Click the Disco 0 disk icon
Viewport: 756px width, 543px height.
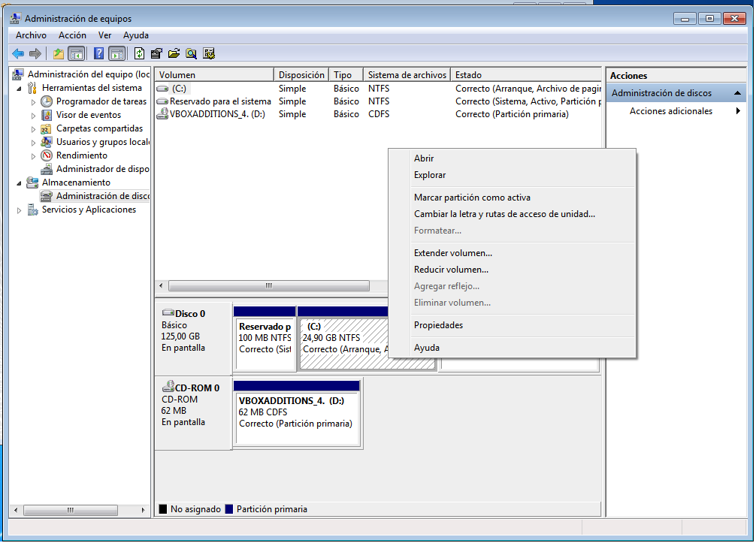(x=168, y=313)
